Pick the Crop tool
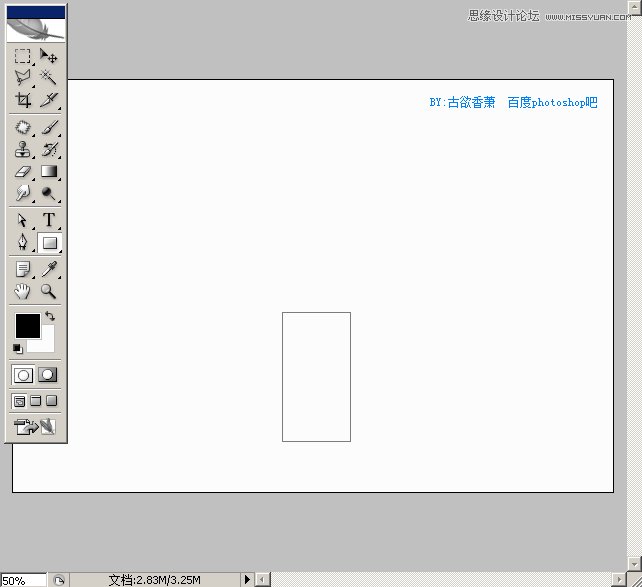The width and height of the screenshot is (642, 587). [x=23, y=99]
